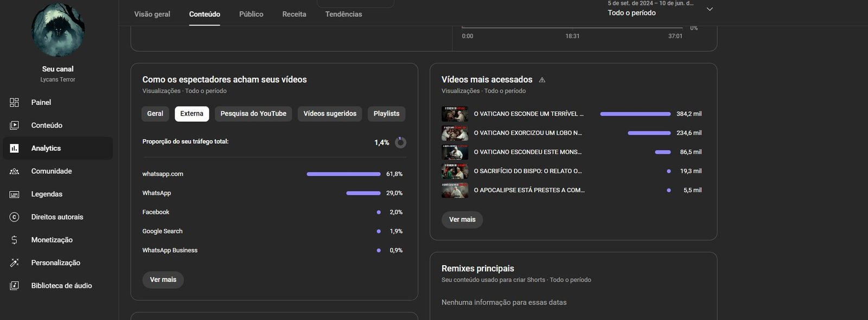The image size is (868, 320).
Task: Select the Externa traffic filter chip
Action: 192,114
